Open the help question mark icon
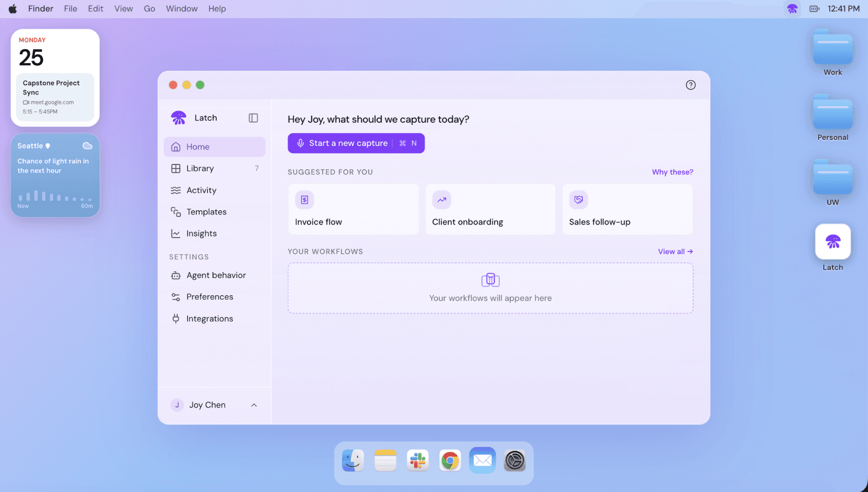868x492 pixels. pos(691,85)
